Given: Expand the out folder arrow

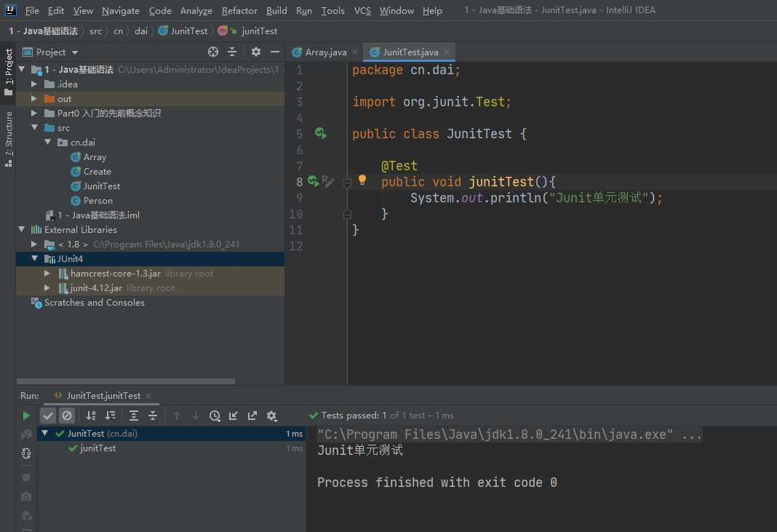Looking at the screenshot, I should 34,99.
